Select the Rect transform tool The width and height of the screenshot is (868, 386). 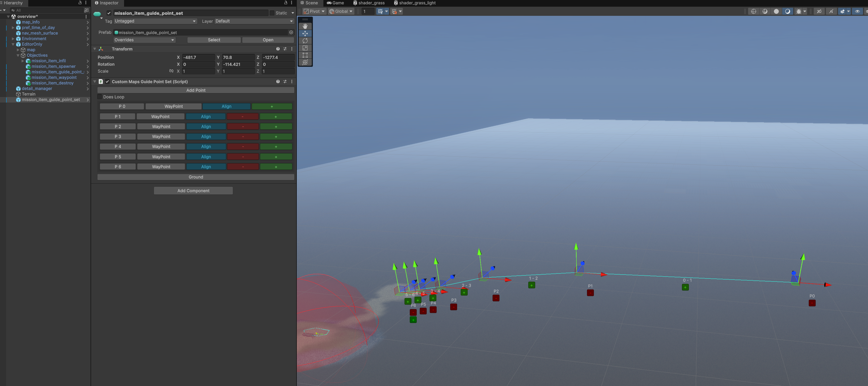click(x=305, y=55)
